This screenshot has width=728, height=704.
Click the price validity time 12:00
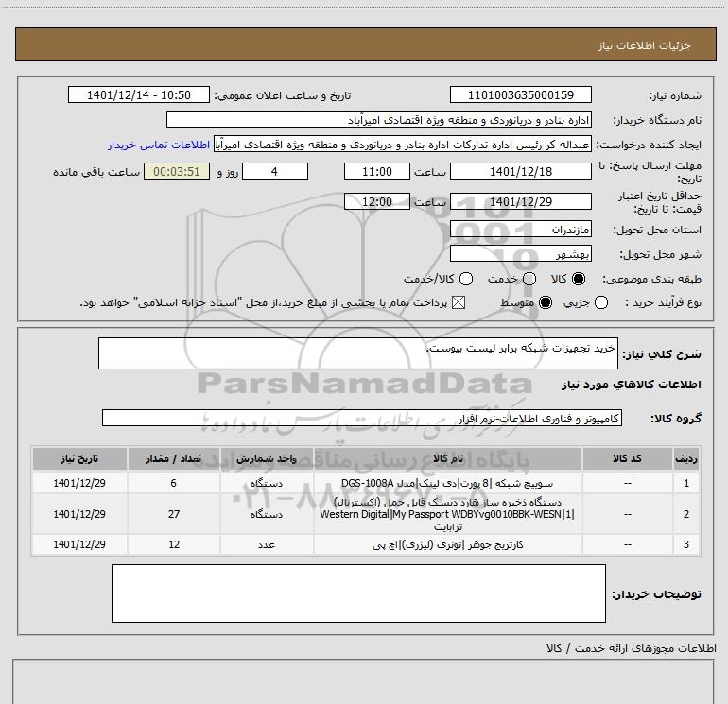pyautogui.click(x=377, y=202)
